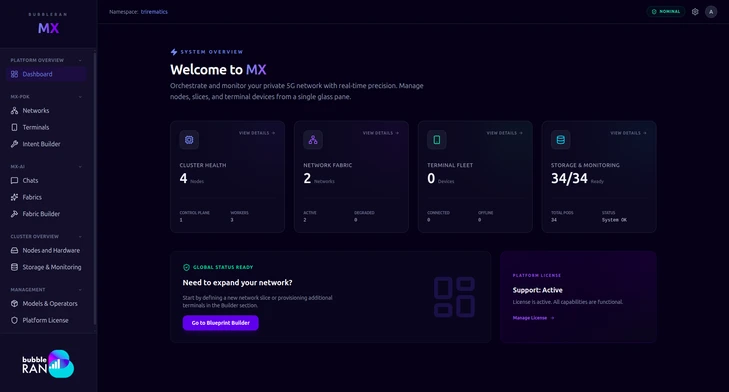The width and height of the screenshot is (729, 392).
Task: Collapse the MX-PDK section chevron
Action: [x=80, y=97]
